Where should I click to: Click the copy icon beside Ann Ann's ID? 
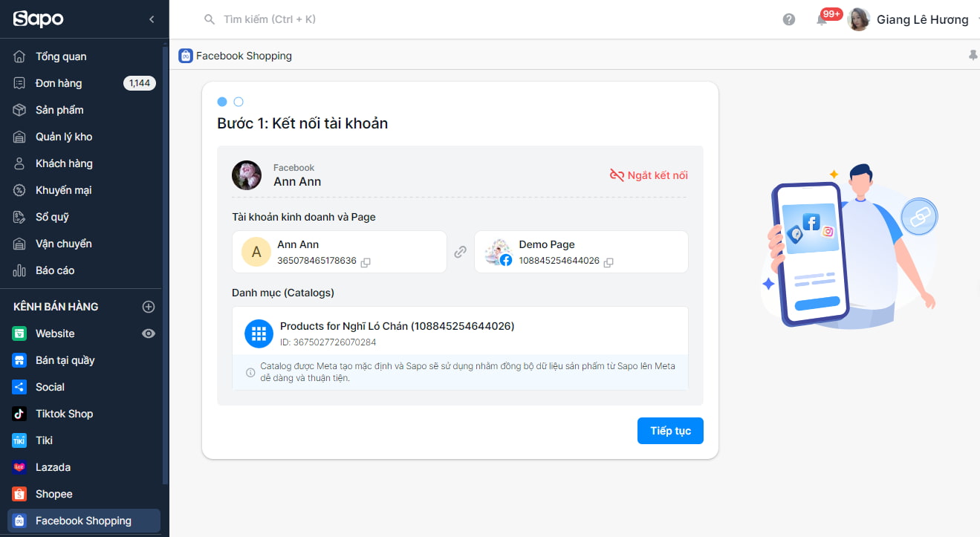point(364,261)
